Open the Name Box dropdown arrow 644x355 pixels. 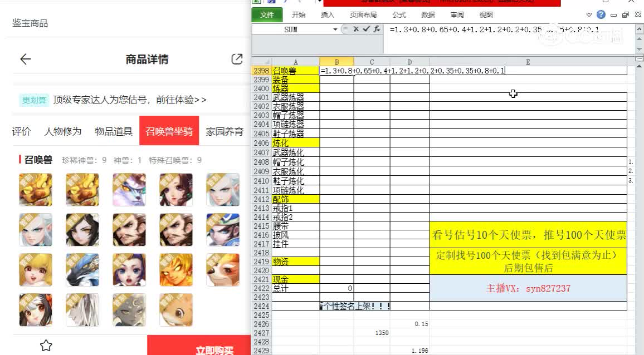335,29
